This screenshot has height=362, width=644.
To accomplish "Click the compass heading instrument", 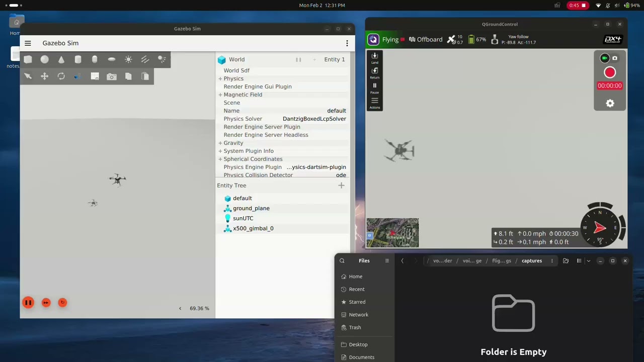I will (600, 228).
